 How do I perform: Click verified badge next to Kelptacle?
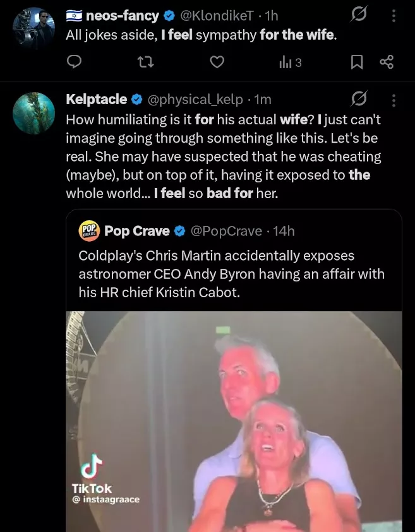(138, 100)
